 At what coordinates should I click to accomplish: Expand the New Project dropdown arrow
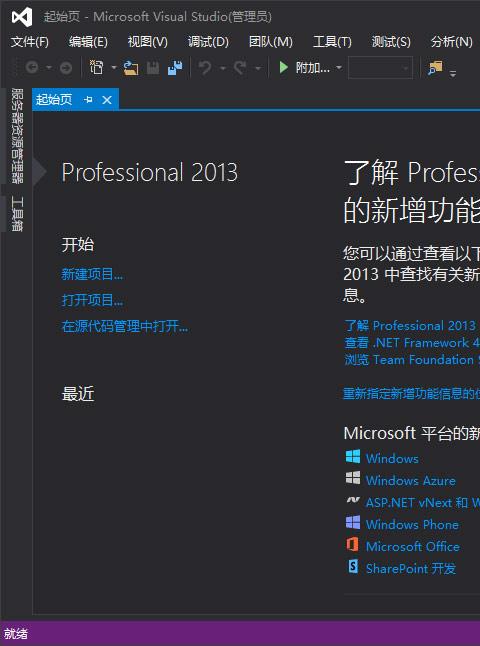click(x=114, y=68)
